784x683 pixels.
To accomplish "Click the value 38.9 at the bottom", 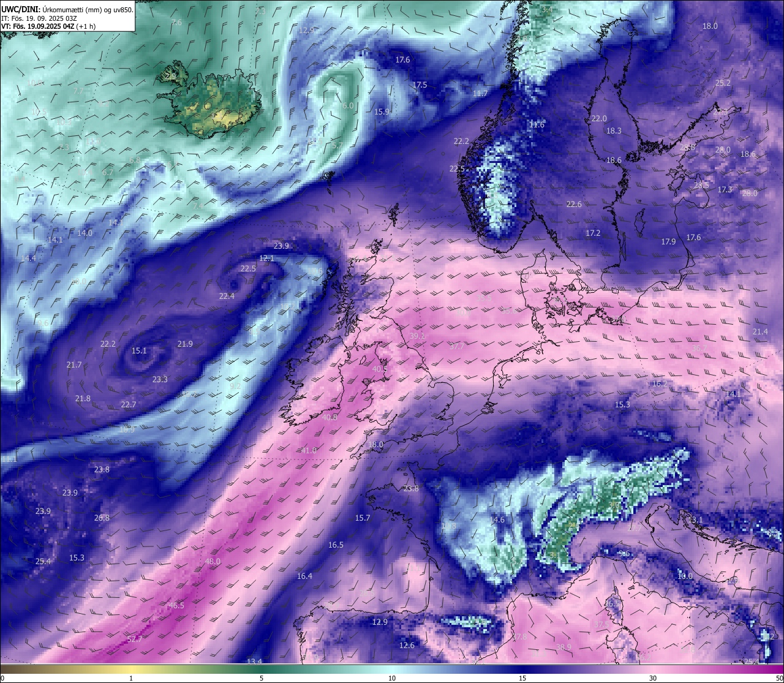I will pos(563,647).
